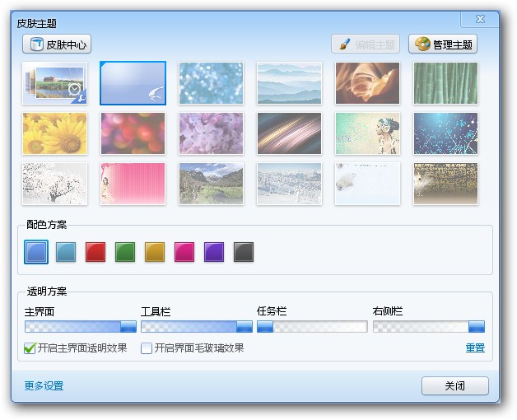Click the 关闭 button
This screenshot has height=420, width=517.
coord(455,385)
